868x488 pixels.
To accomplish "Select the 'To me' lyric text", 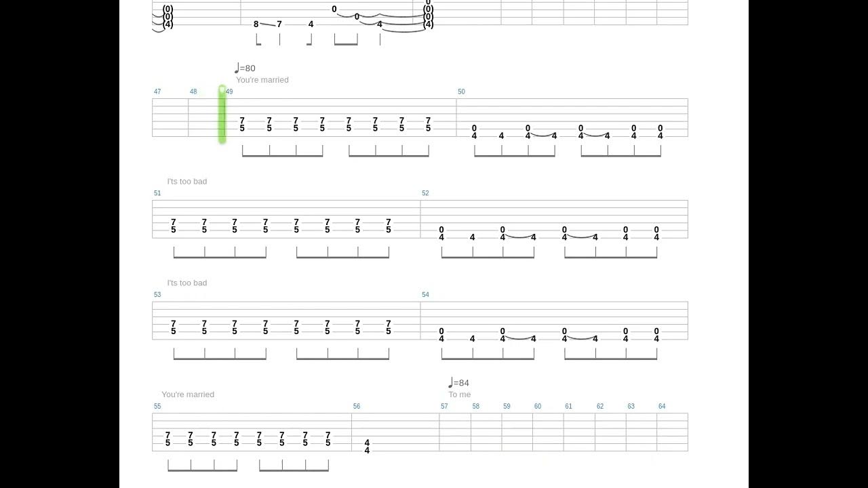I will [x=459, y=394].
